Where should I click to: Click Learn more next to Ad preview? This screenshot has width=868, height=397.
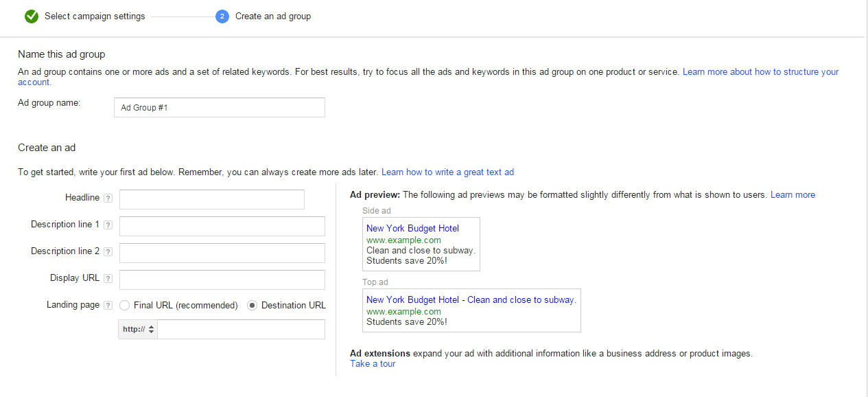point(793,194)
